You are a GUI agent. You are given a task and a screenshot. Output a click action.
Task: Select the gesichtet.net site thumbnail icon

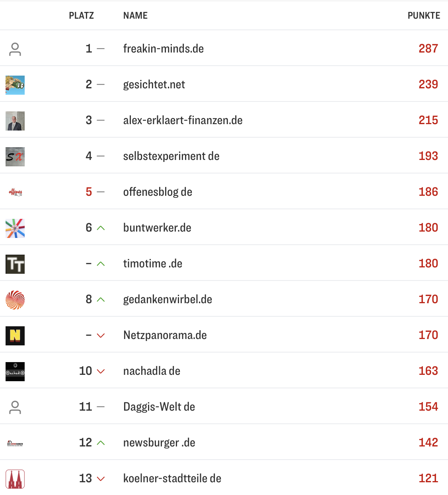tap(15, 85)
